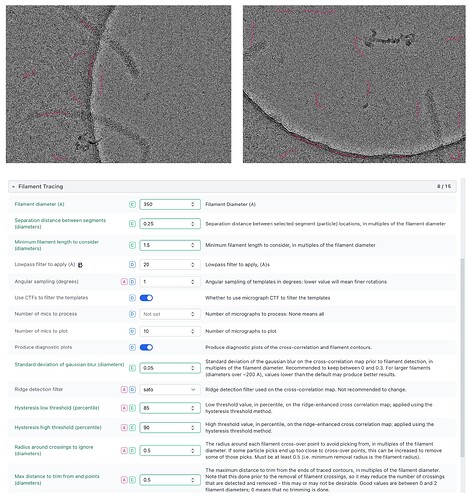Click the Use CTFs to filter the templates label
The height and width of the screenshot is (500, 471).
coord(51,298)
